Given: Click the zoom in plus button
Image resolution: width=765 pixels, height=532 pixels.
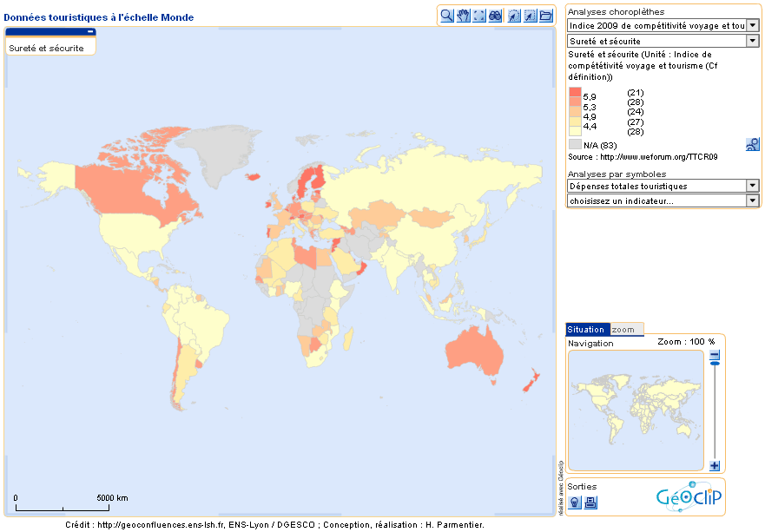Looking at the screenshot, I should (x=715, y=466).
